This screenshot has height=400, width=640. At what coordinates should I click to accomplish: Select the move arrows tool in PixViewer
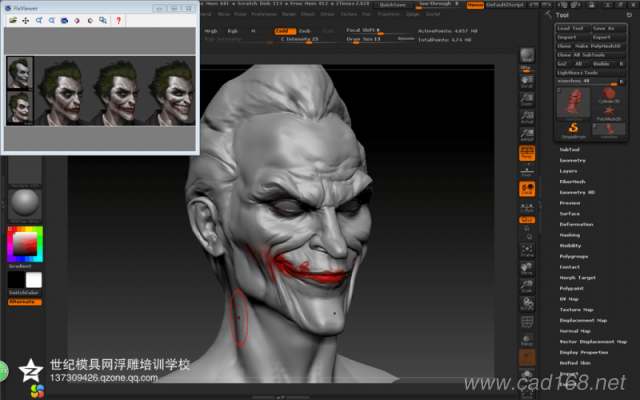(x=26, y=20)
